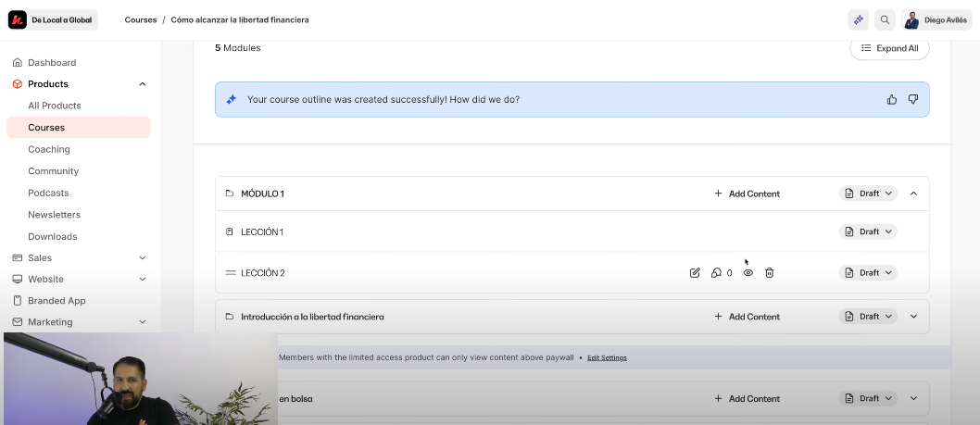980x425 pixels.
Task: Toggle preview eye icon for LECCIÓN 2
Action: click(x=748, y=273)
